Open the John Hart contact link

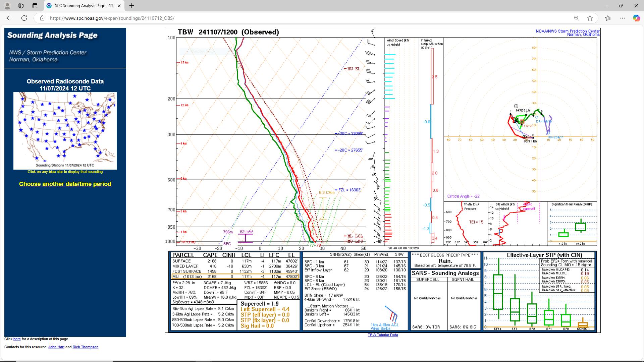(x=56, y=347)
